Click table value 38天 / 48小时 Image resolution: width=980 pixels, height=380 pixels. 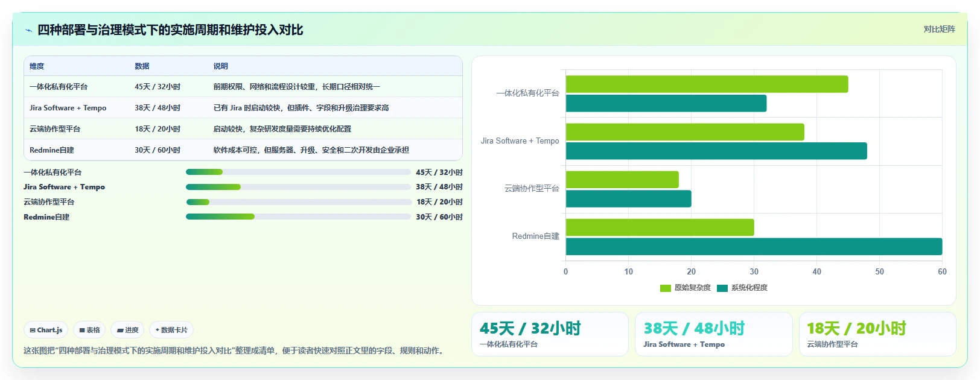pos(157,108)
